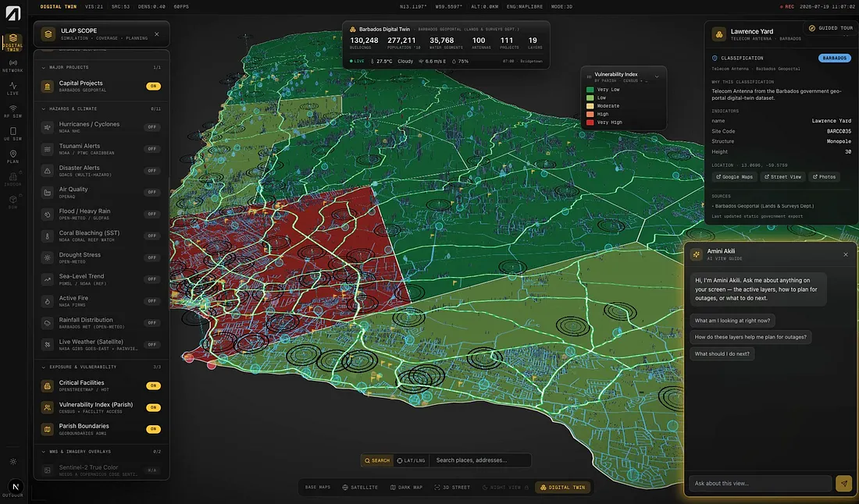
Task: Switch base map to Dark Map
Action: point(407,487)
